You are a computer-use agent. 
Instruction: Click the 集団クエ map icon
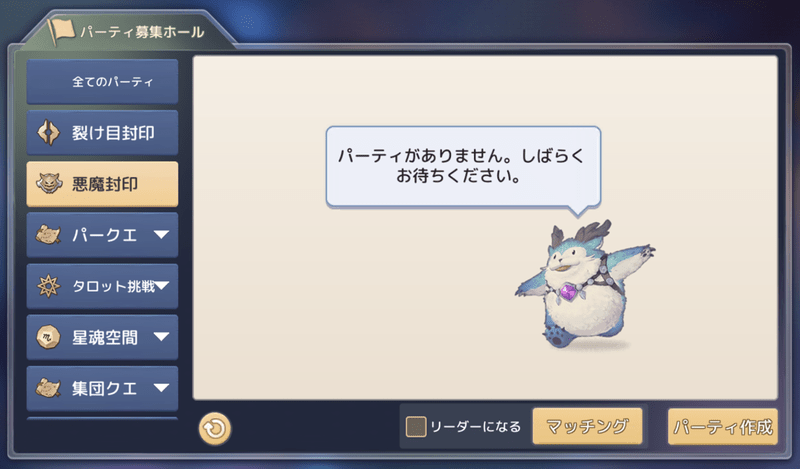coord(48,388)
